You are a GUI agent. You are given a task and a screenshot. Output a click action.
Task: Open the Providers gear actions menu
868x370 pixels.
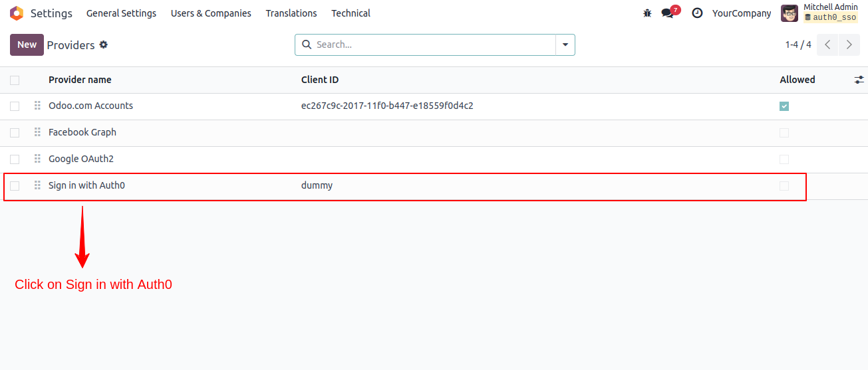tap(103, 45)
